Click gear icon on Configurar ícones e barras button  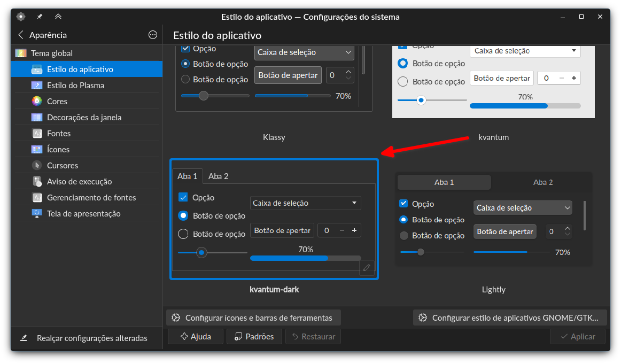pos(175,317)
